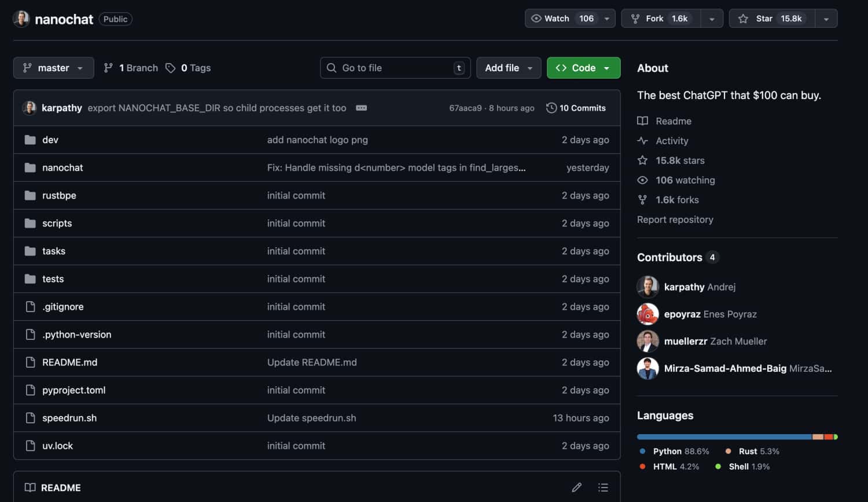Image resolution: width=868 pixels, height=502 pixels.
Task: Click the commit message ellipsis expand icon
Action: pos(361,108)
